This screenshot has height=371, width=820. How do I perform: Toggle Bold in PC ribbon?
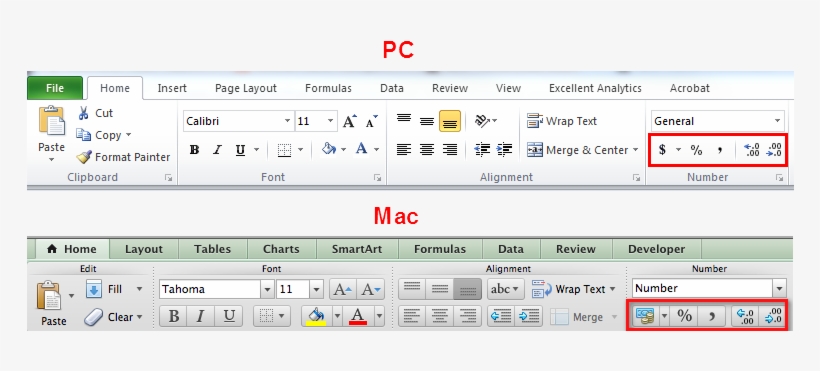(194, 150)
